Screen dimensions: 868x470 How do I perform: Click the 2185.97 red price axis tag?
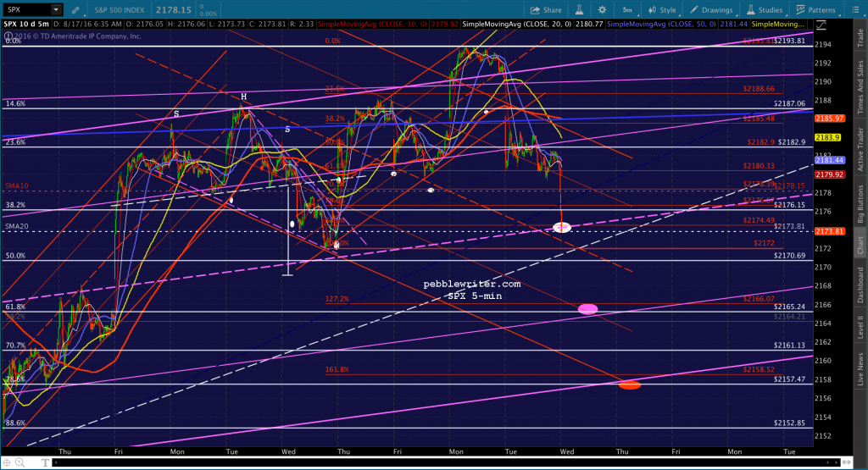[829, 119]
